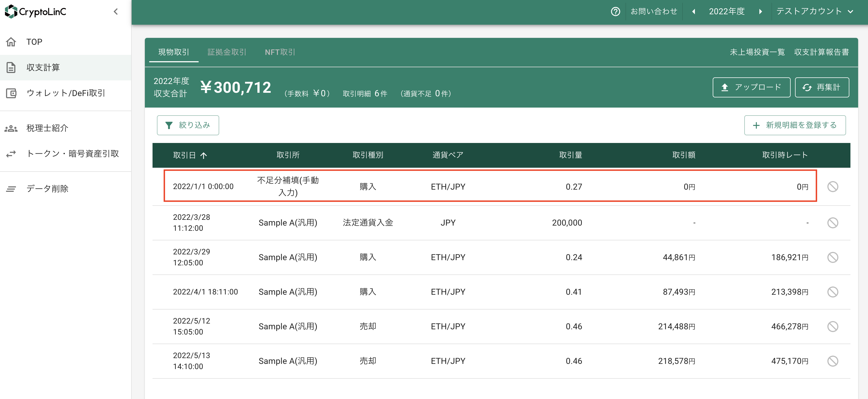This screenshot has width=868, height=399.
Task: Go to previous fiscal year arrow
Action: (x=694, y=12)
